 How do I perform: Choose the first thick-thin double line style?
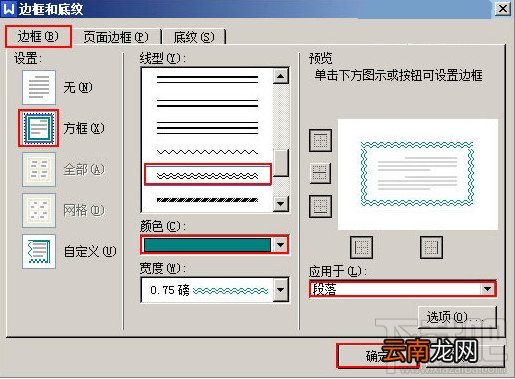[207, 79]
